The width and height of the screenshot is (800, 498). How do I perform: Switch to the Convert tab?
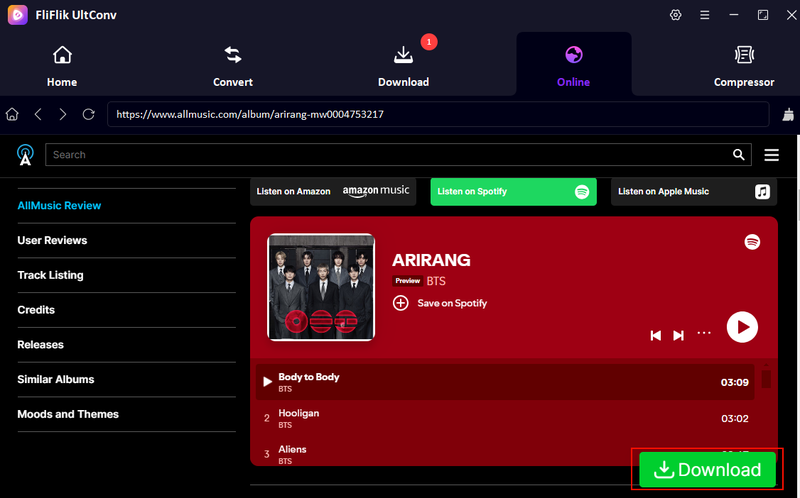[x=233, y=66]
